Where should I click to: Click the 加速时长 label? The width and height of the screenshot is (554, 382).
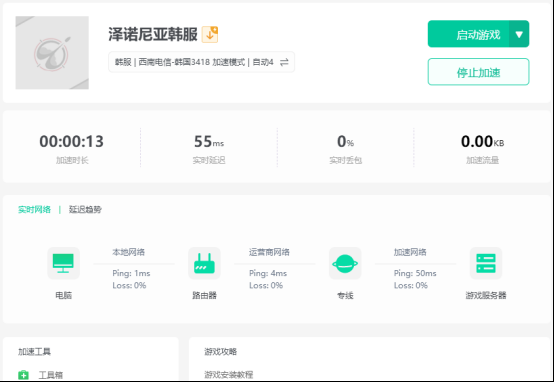click(72, 160)
